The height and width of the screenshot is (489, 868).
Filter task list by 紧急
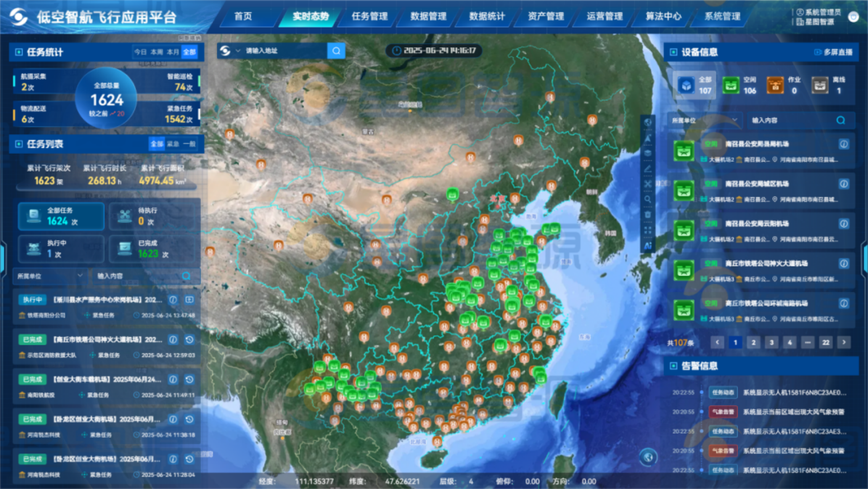click(x=173, y=144)
